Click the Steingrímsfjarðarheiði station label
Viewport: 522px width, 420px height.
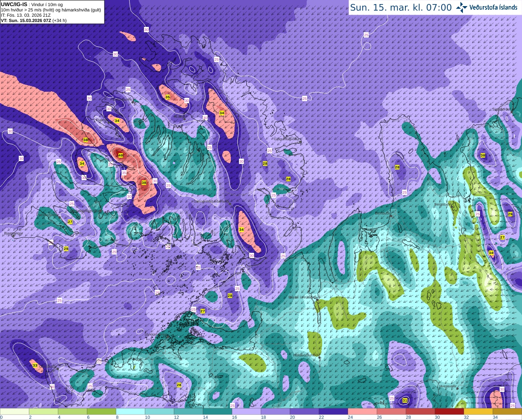click(211, 201)
